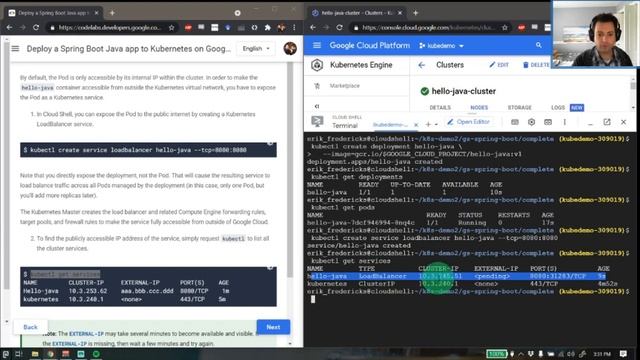This screenshot has height=360, width=640.
Task: Open the Cloud Shell session dropdown arrow
Action: coord(436,124)
